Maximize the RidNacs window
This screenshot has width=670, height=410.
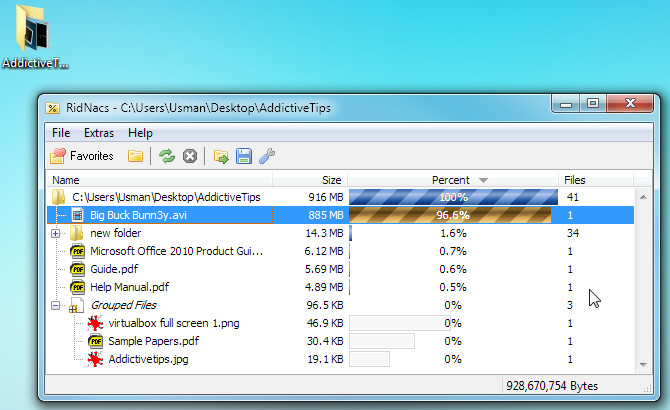(593, 104)
